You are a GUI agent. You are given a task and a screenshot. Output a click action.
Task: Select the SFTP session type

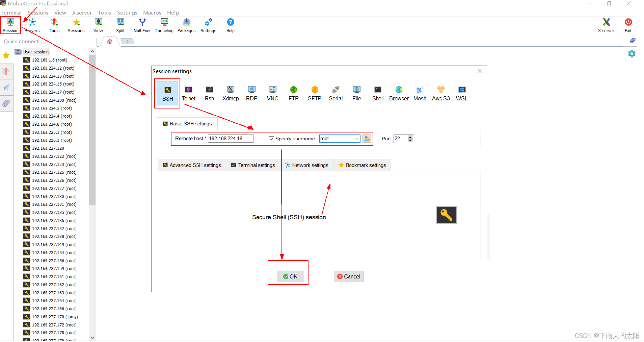click(x=315, y=94)
